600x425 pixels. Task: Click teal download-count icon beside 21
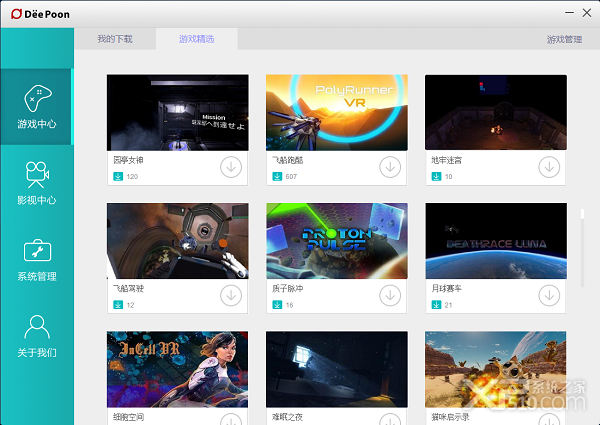tap(436, 305)
